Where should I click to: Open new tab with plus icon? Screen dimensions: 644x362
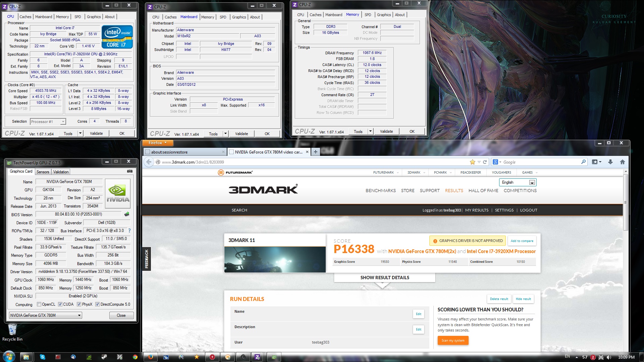click(x=315, y=152)
